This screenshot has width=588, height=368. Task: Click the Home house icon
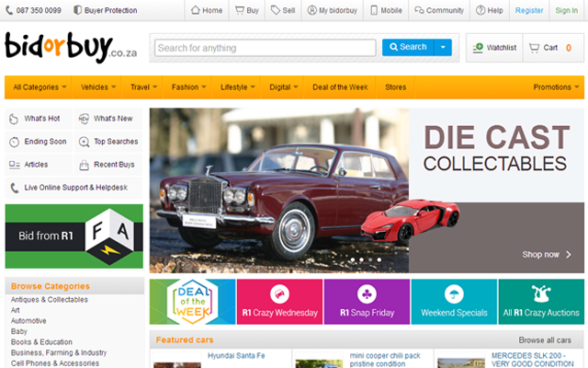click(195, 10)
